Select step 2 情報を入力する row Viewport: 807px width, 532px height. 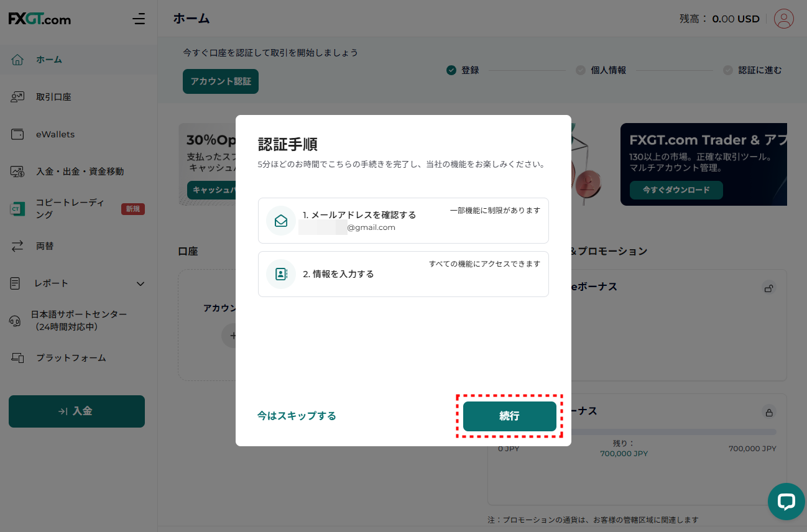pyautogui.click(x=403, y=274)
